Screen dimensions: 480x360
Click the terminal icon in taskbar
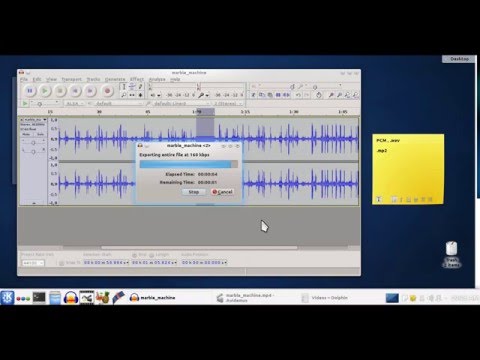point(39,297)
